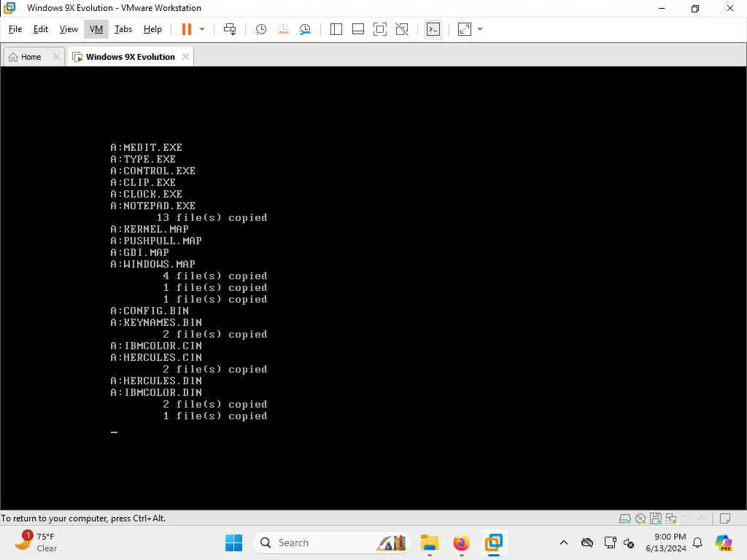Open the clock showing 9:00 PM
The image size is (747, 560).
pyautogui.click(x=665, y=542)
